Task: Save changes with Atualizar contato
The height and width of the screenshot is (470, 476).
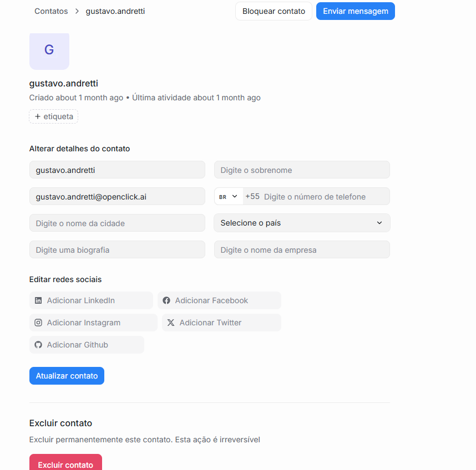Action: pyautogui.click(x=67, y=376)
